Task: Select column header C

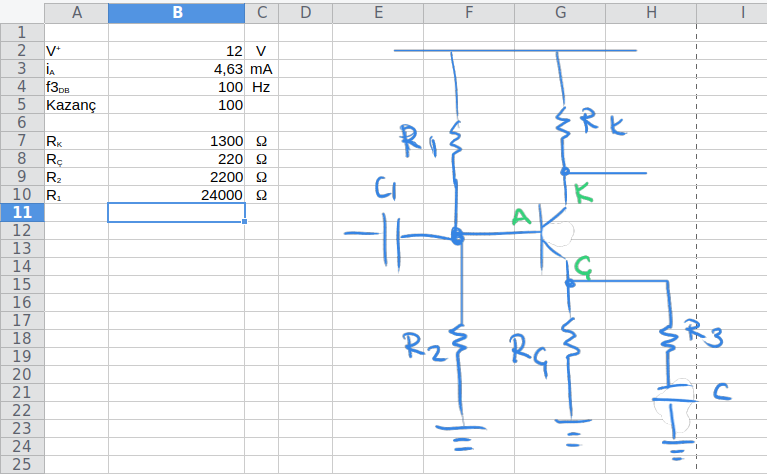Action: [x=262, y=13]
